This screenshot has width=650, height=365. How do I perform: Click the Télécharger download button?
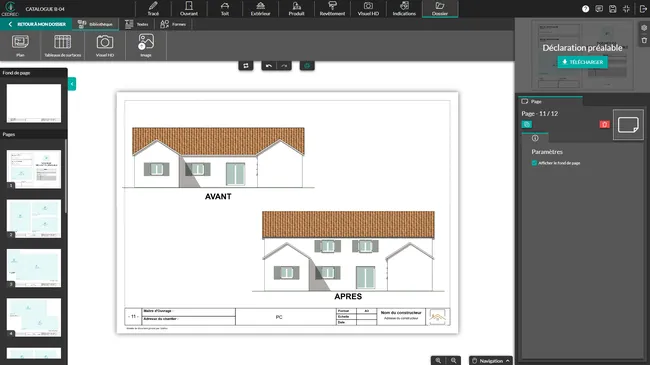pos(582,62)
